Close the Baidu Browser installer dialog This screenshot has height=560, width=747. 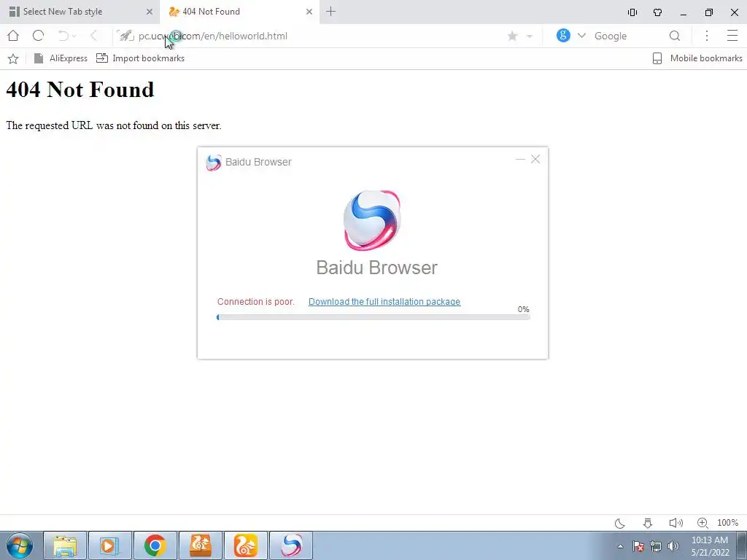click(535, 159)
